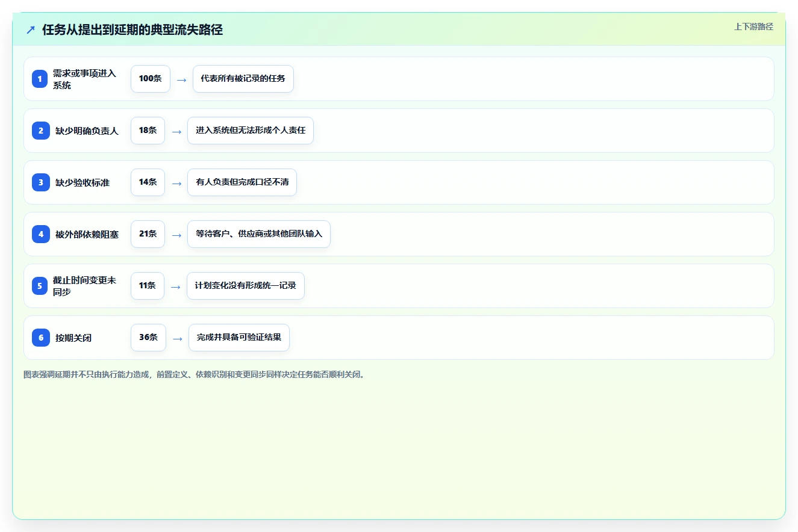Click the arrow after the 21条 chip
The image size is (798, 532).
coord(176,235)
